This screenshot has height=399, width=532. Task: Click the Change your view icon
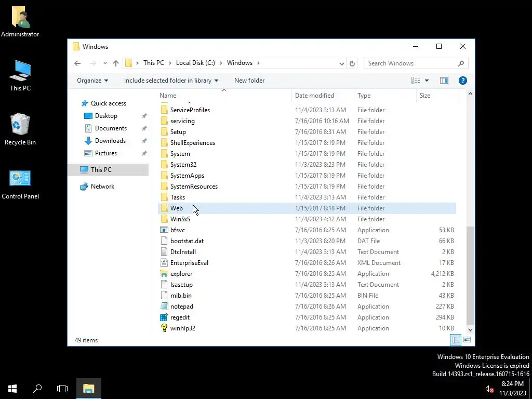[416, 81]
